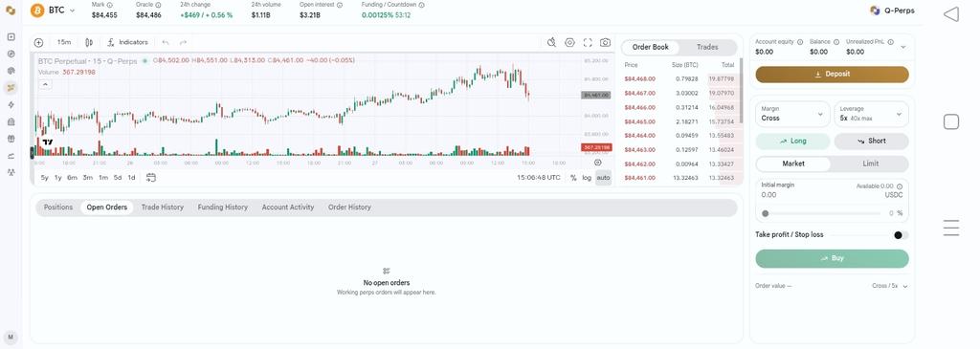This screenshot has width=980, height=349.
Task: Click the undo arrow in chart toolbar
Action: point(165,42)
